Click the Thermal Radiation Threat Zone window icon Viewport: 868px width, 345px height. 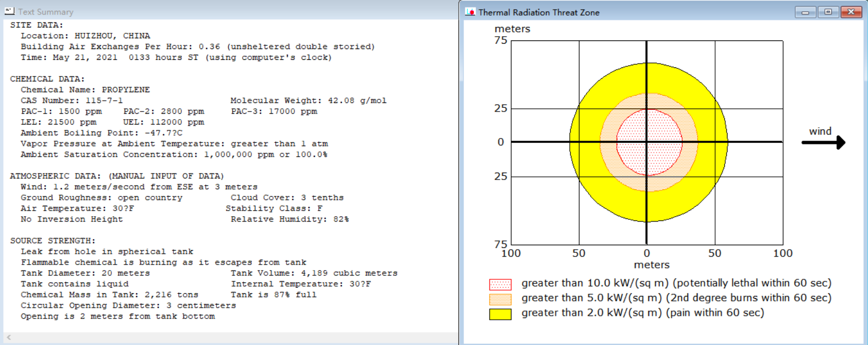coord(471,12)
